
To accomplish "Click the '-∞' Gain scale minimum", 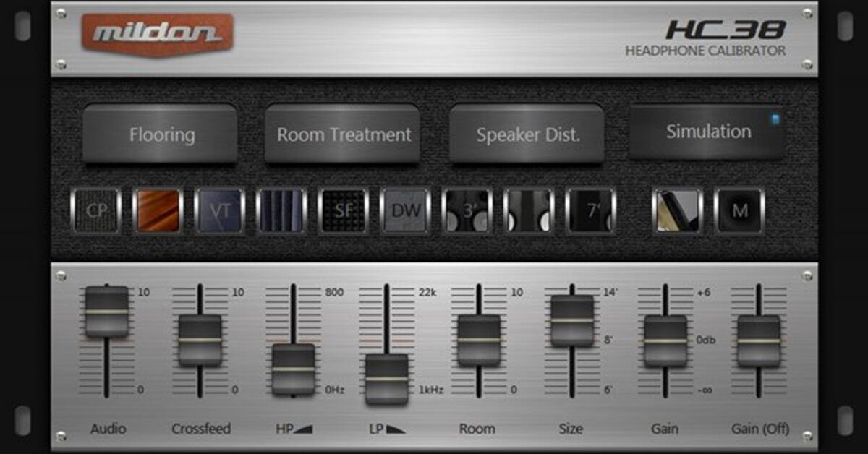I will point(705,390).
